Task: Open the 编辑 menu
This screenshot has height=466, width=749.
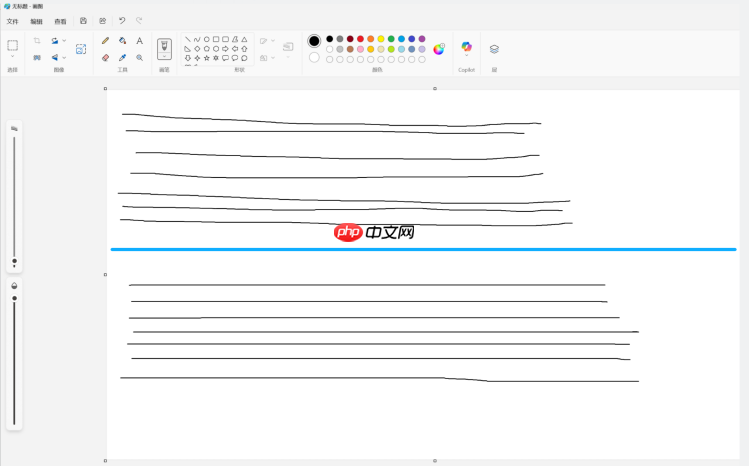Action: [36, 21]
